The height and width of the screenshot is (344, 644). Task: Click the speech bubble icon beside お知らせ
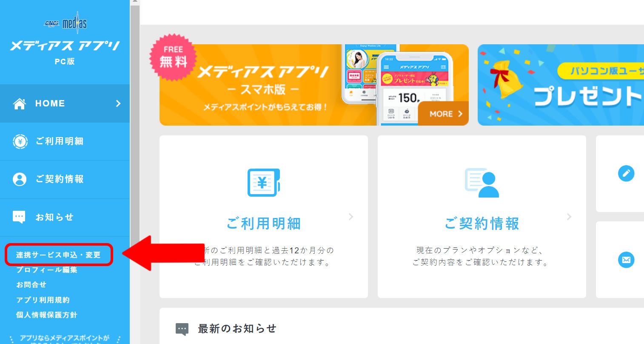[19, 217]
